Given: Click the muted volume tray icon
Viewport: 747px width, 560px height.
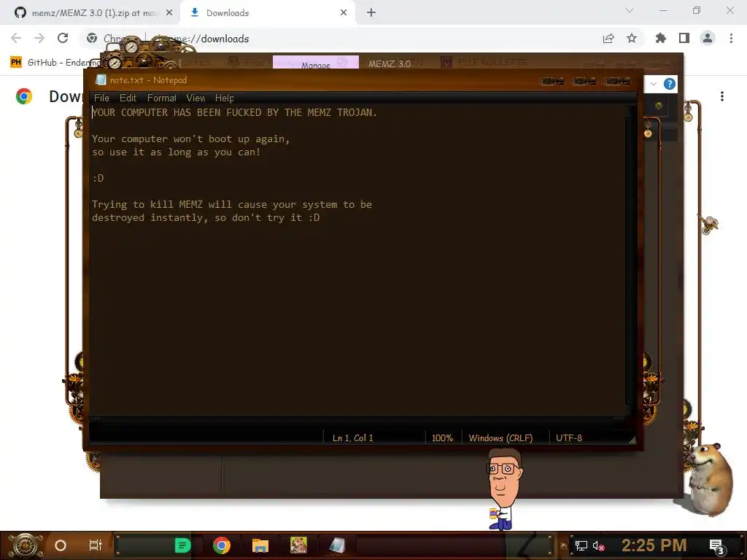Looking at the screenshot, I should pyautogui.click(x=598, y=545).
